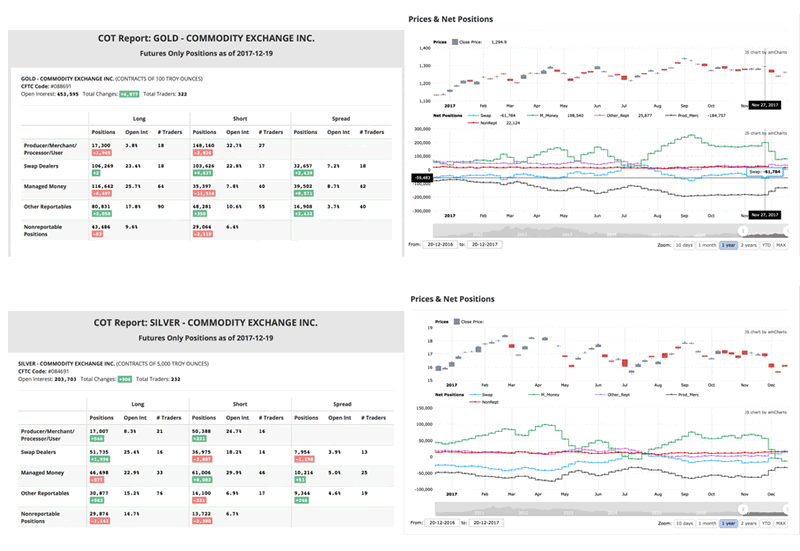The width and height of the screenshot is (800, 551).
Task: Click Close Price legend square in gold chart
Action: pyautogui.click(x=457, y=43)
